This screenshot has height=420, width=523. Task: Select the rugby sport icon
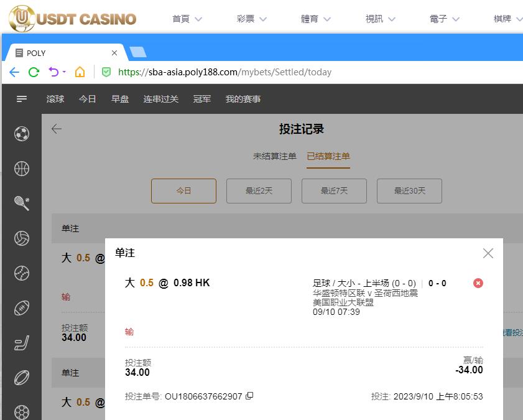pos(22,378)
